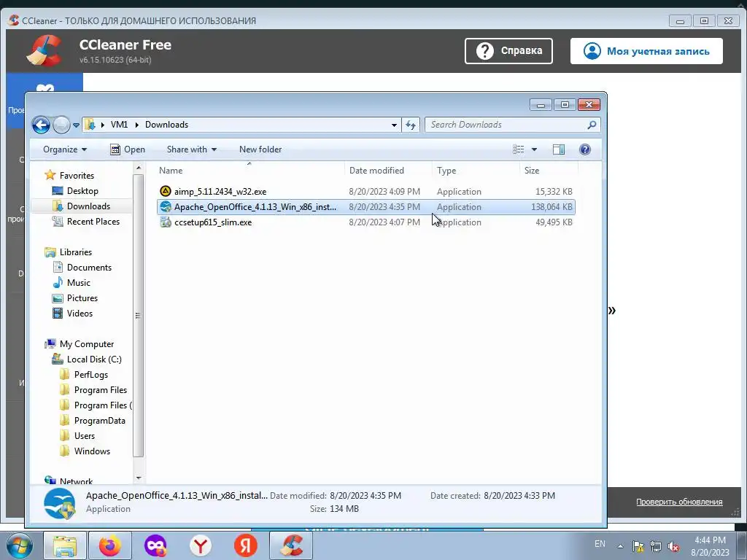The width and height of the screenshot is (747, 560).
Task: Click Downloads in the address breadcrumb
Action: pyautogui.click(x=166, y=125)
